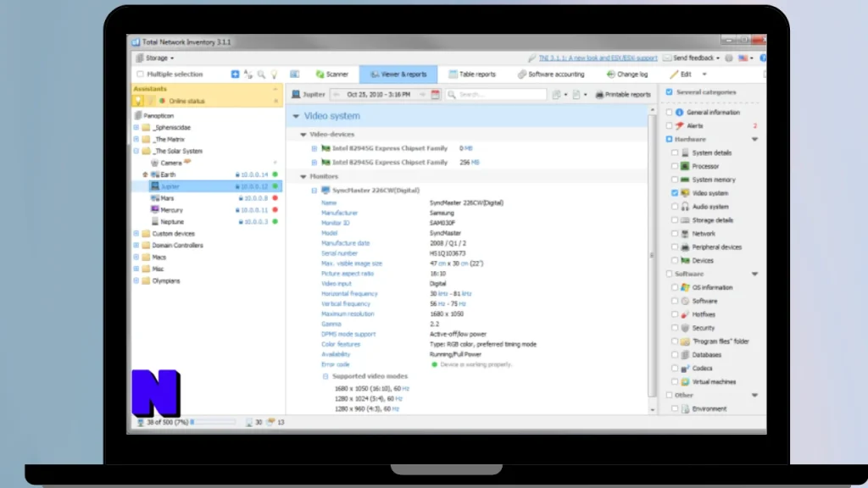Click the light bulb assistants icon
868x488 pixels.
274,75
